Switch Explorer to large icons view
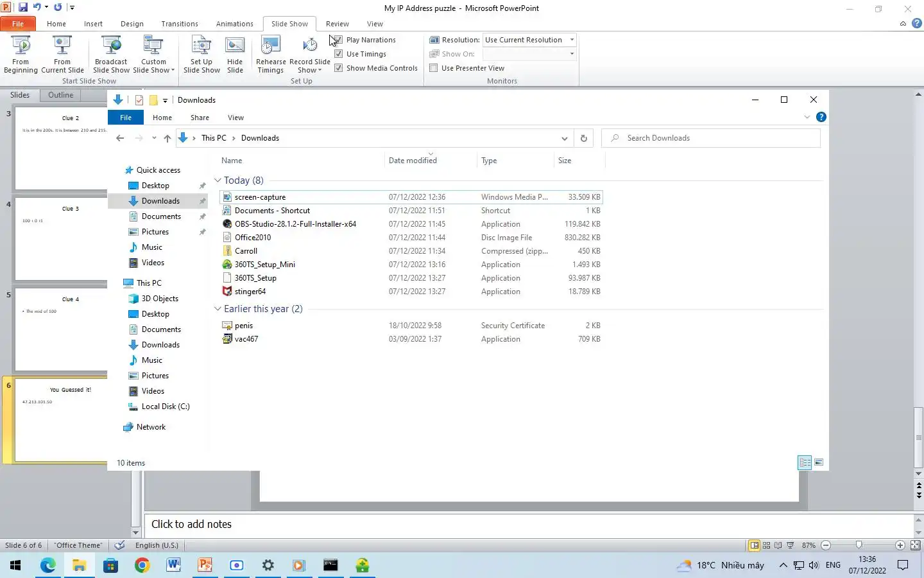 pos(819,462)
